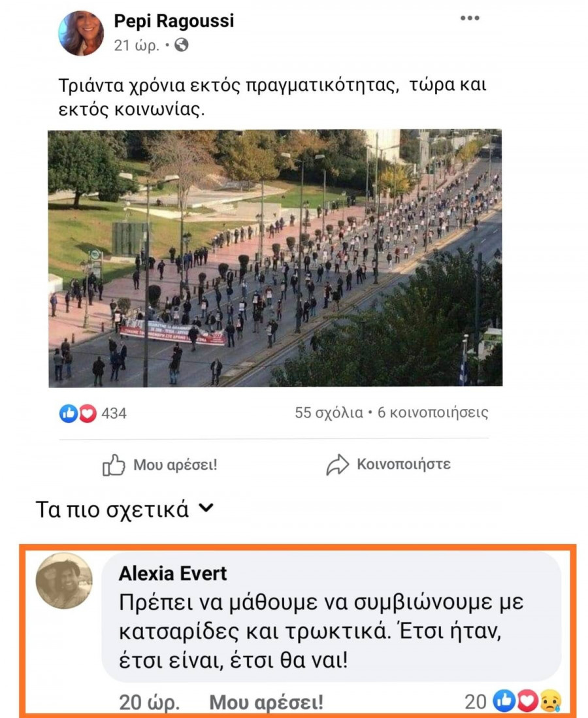Click the blue like reaction next to 434
The image size is (588, 718).
tap(68, 414)
